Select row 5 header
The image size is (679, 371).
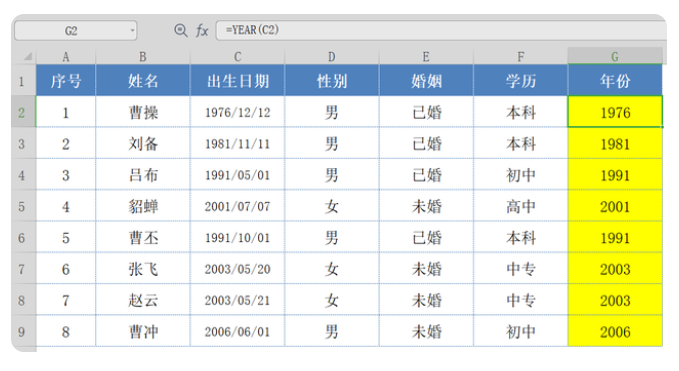(23, 206)
